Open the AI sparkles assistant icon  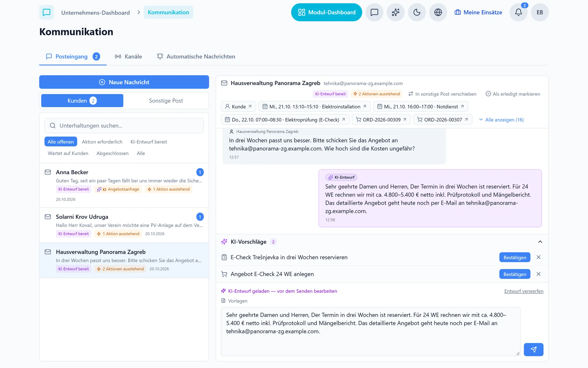click(396, 12)
